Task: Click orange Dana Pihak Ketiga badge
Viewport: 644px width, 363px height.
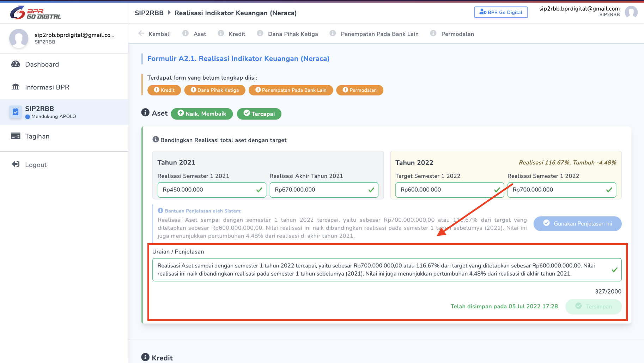Action: point(215,90)
